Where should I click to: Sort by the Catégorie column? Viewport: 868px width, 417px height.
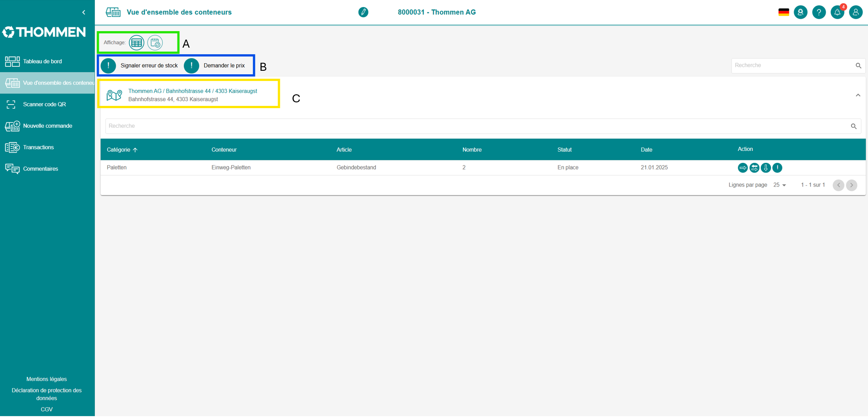coord(122,150)
